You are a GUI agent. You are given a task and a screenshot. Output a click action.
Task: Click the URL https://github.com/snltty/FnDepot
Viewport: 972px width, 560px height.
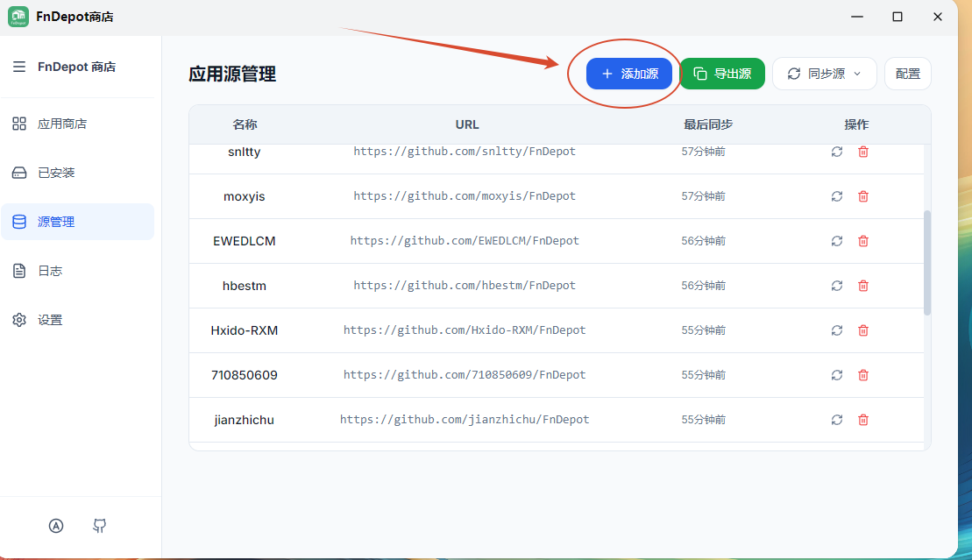point(465,152)
